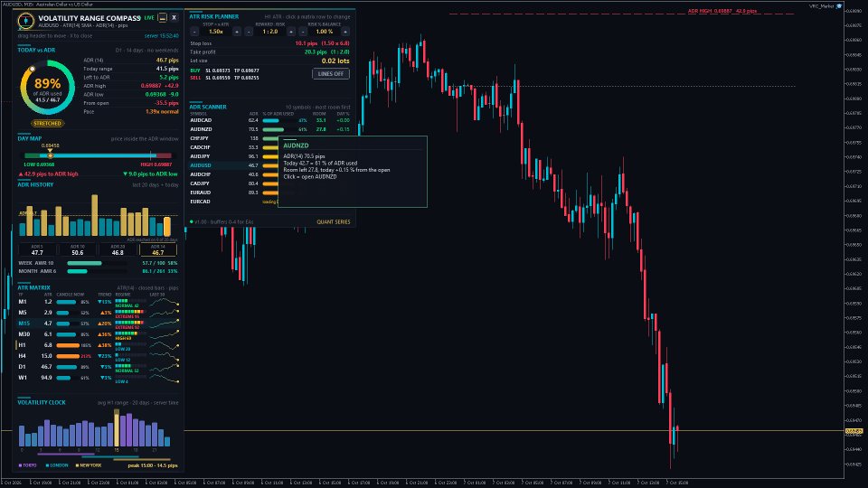Open CADJPY from the ADR Scanner
Image resolution: width=868 pixels, height=488 pixels.
point(233,183)
